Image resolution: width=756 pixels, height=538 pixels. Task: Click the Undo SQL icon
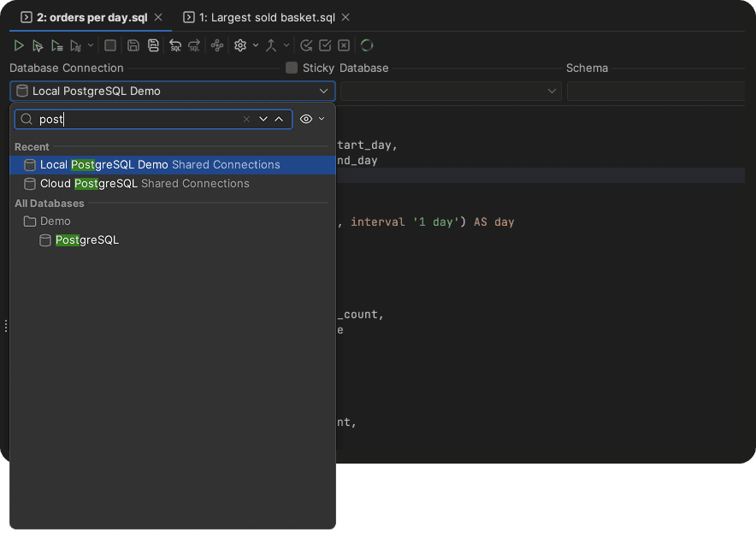coord(175,46)
